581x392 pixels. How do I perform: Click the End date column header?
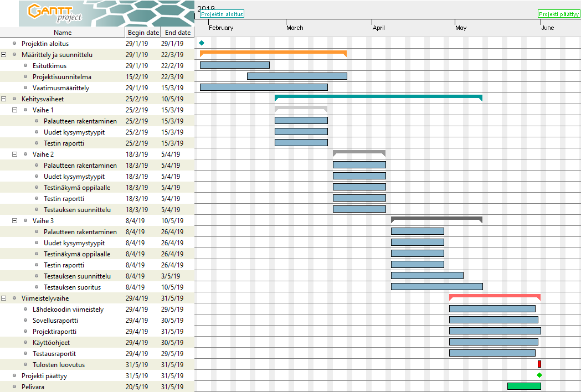[177, 33]
